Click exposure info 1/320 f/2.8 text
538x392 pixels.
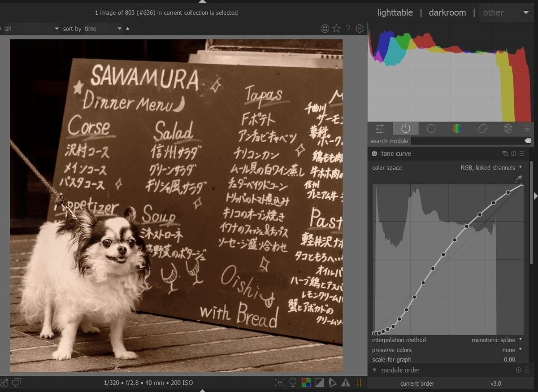point(148,383)
